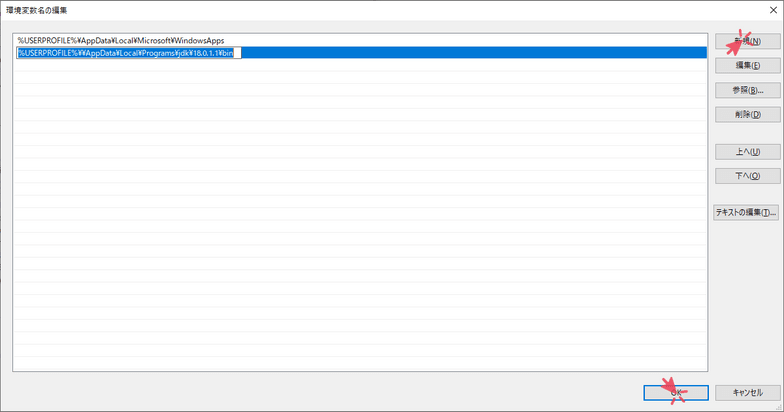Click the blank space between 削除 and 上へ buttons

pos(747,133)
